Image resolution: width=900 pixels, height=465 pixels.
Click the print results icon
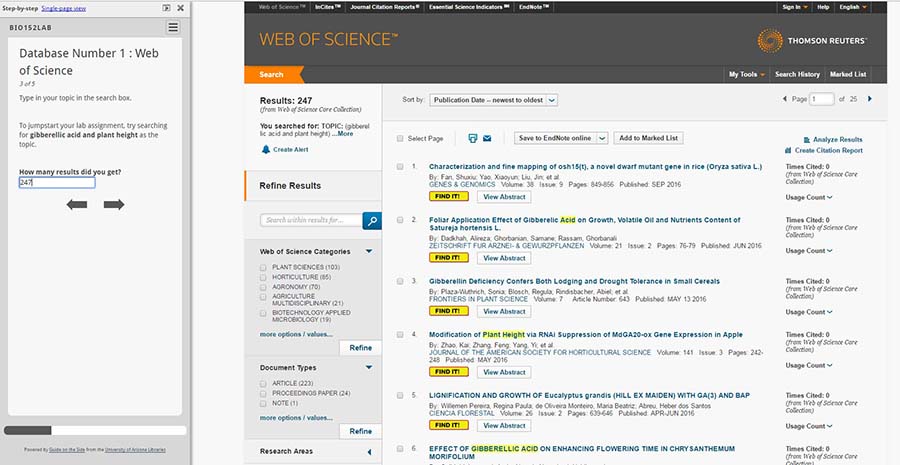[x=472, y=138]
